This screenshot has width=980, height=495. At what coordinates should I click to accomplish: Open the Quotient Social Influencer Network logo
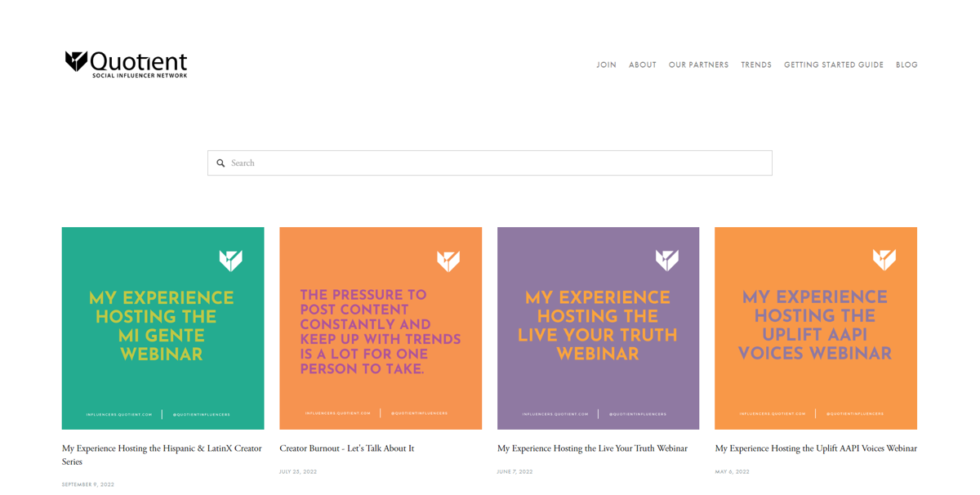click(127, 65)
